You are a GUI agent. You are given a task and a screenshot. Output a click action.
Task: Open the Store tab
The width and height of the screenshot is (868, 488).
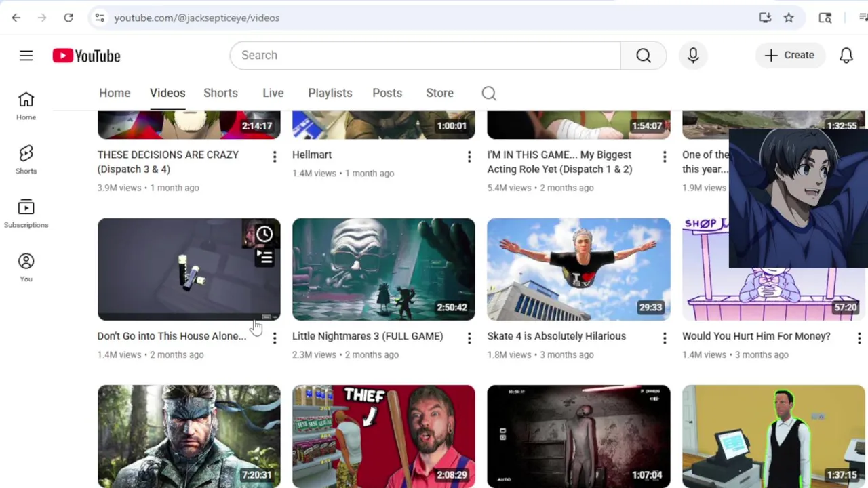tap(439, 94)
